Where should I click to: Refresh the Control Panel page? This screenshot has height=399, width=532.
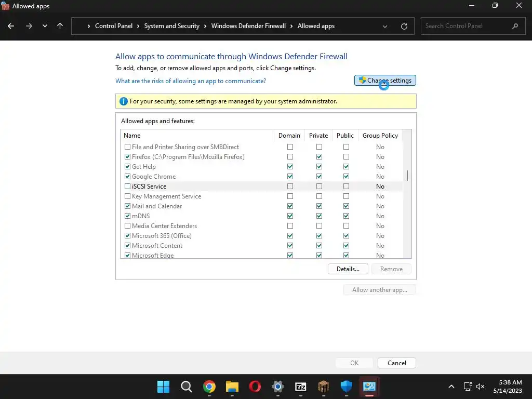click(x=404, y=26)
